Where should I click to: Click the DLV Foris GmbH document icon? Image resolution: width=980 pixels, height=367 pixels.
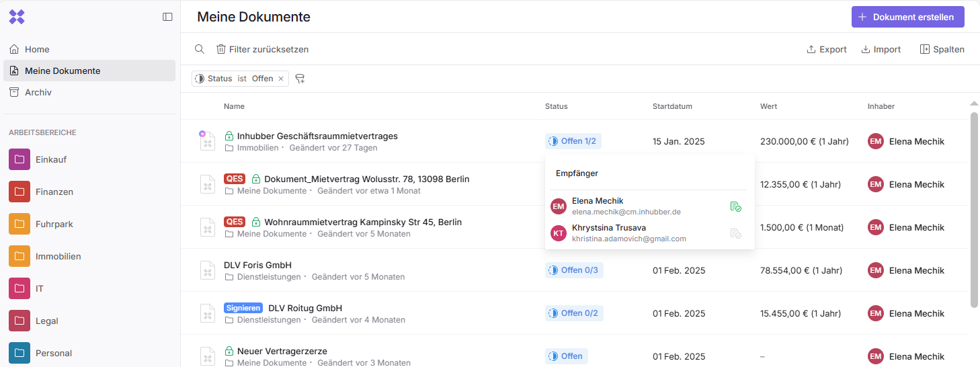(x=208, y=270)
